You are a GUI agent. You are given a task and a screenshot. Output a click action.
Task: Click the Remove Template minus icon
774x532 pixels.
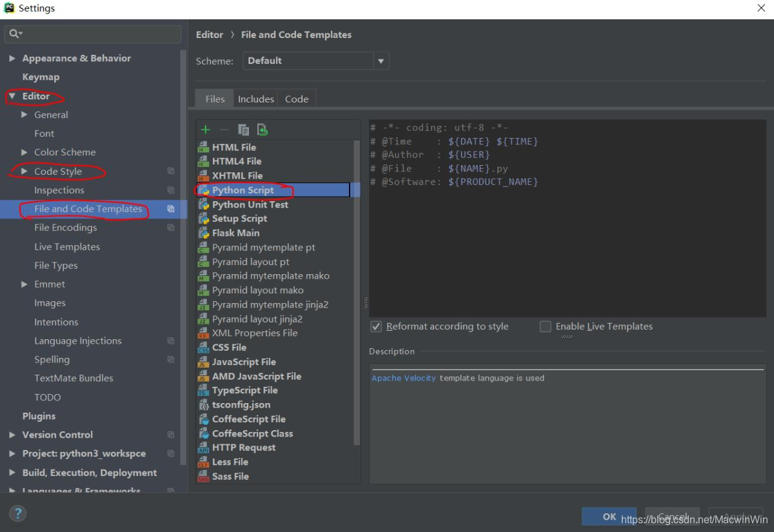[224, 130]
